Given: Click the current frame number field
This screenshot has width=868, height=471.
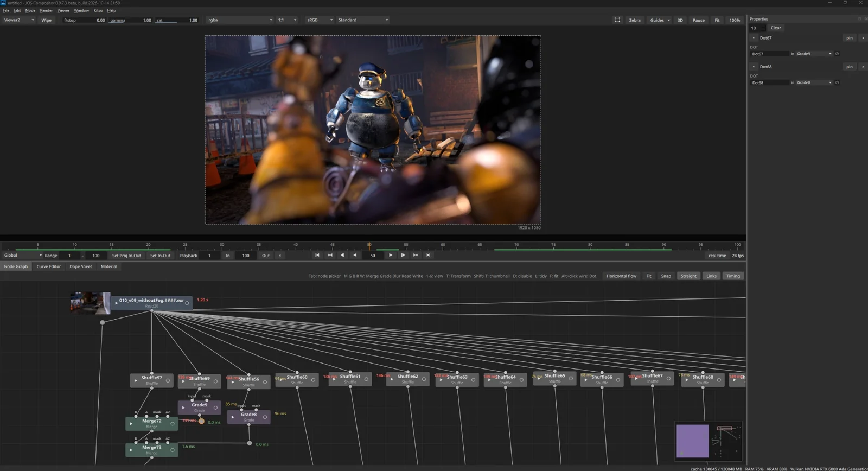Looking at the screenshot, I should pos(372,256).
